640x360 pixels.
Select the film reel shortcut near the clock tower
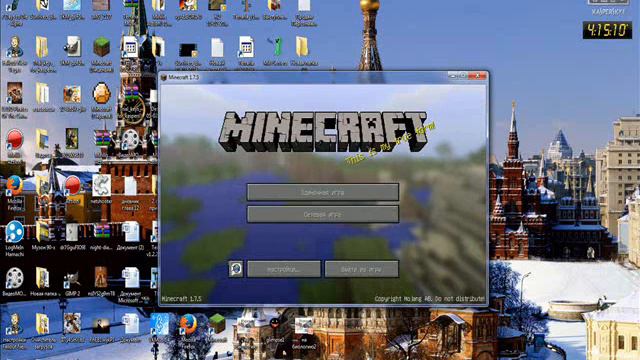tap(130, 140)
